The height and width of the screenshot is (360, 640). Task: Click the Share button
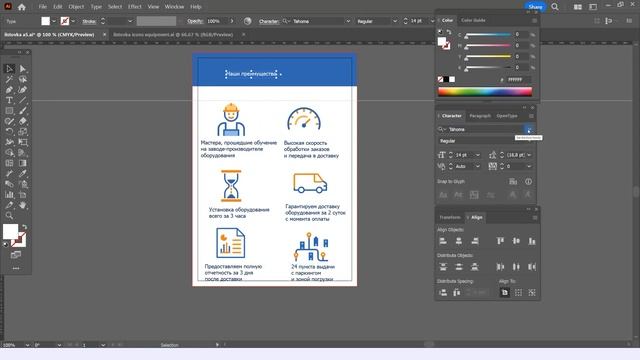[x=535, y=7]
